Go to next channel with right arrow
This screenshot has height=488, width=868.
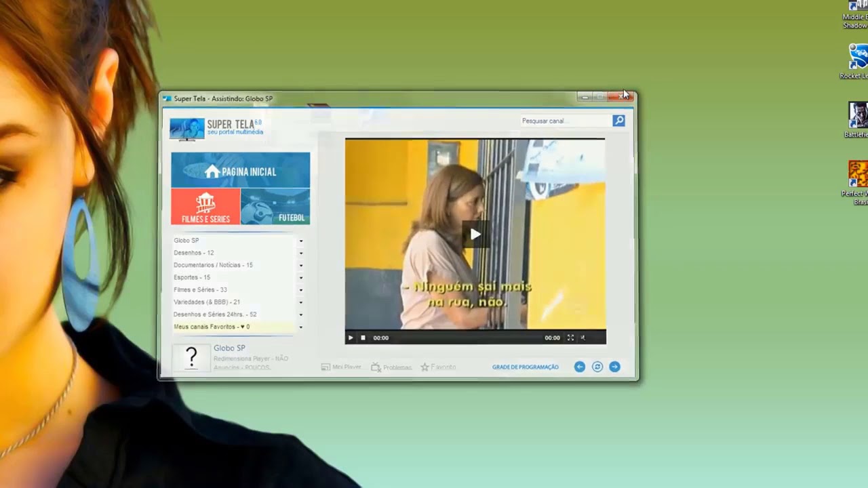click(x=614, y=367)
